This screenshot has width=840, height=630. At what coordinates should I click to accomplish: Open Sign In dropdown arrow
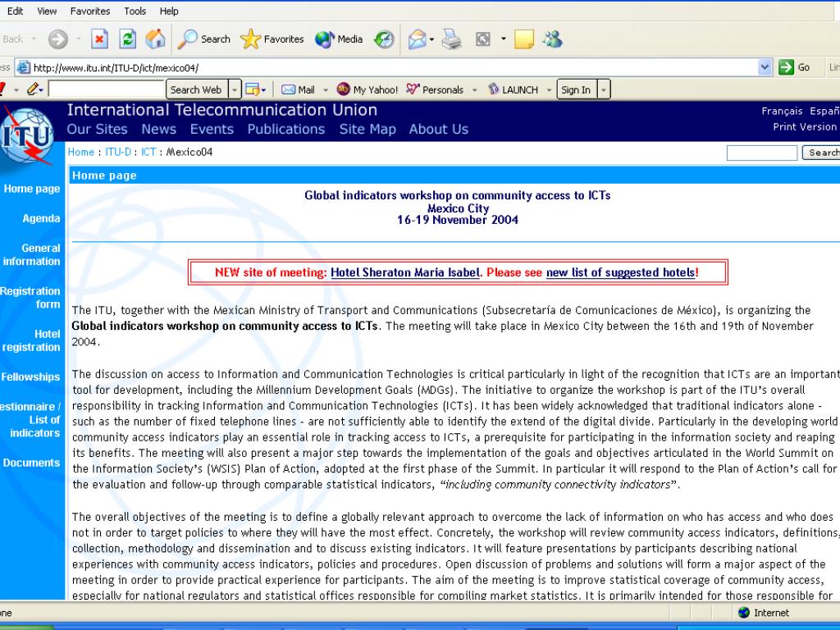pyautogui.click(x=604, y=89)
